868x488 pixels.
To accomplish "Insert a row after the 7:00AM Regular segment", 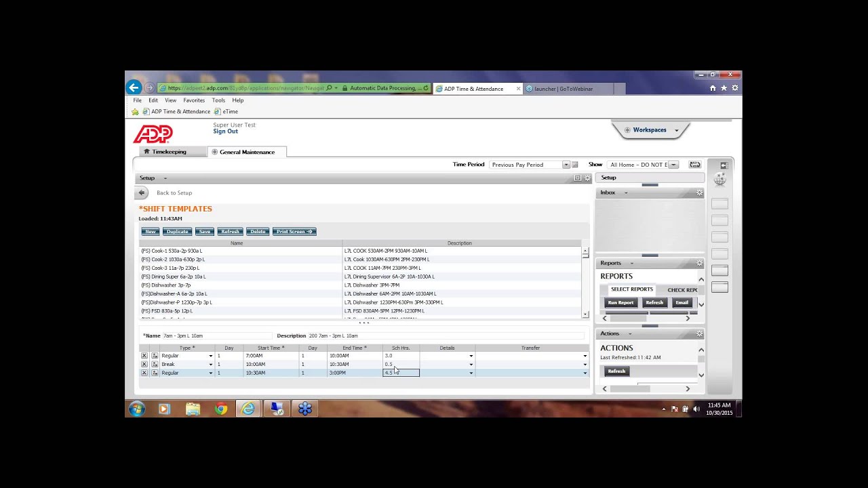I will click(x=155, y=356).
